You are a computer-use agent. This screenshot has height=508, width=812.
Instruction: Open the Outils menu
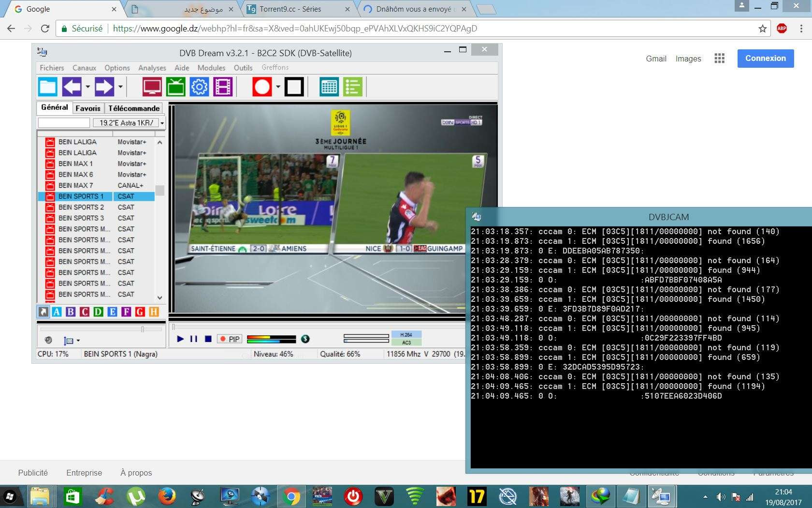pos(243,68)
